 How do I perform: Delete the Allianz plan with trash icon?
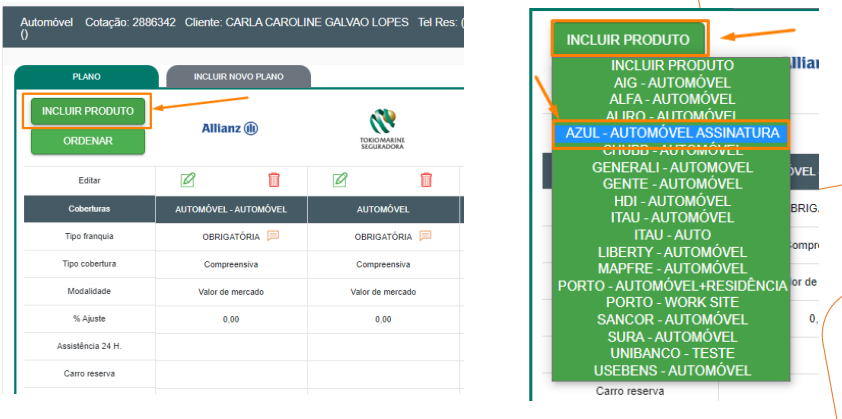coord(274,180)
